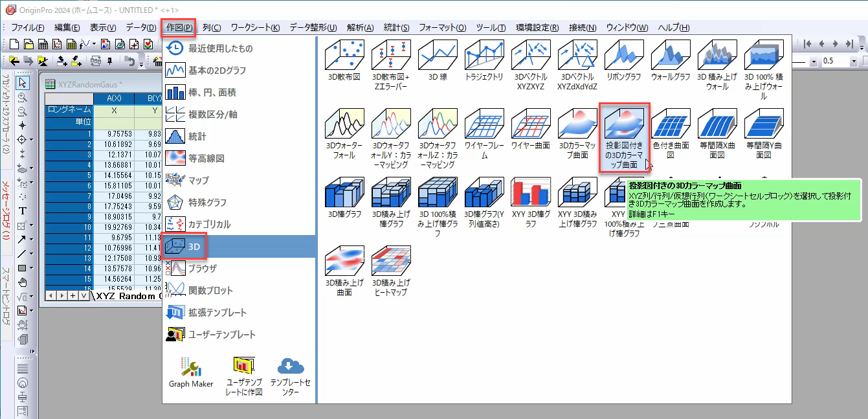Open the 等高線図 plot category
The width and height of the screenshot is (868, 419).
(x=239, y=158)
